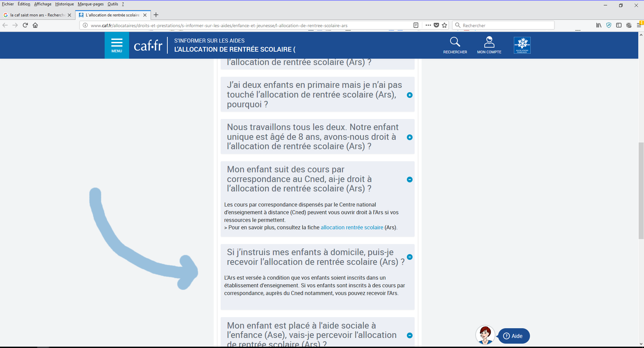Click the Firefox home button
644x348 pixels.
click(x=35, y=25)
